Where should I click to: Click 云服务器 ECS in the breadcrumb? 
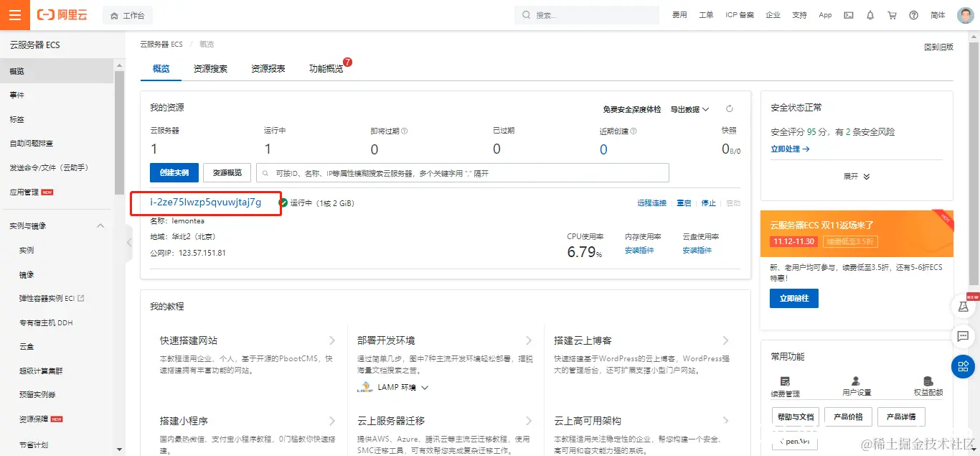(x=161, y=45)
